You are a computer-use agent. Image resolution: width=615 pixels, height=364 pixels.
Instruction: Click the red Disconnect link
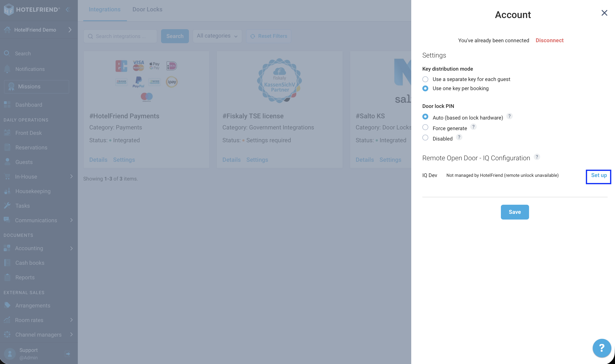pyautogui.click(x=550, y=40)
